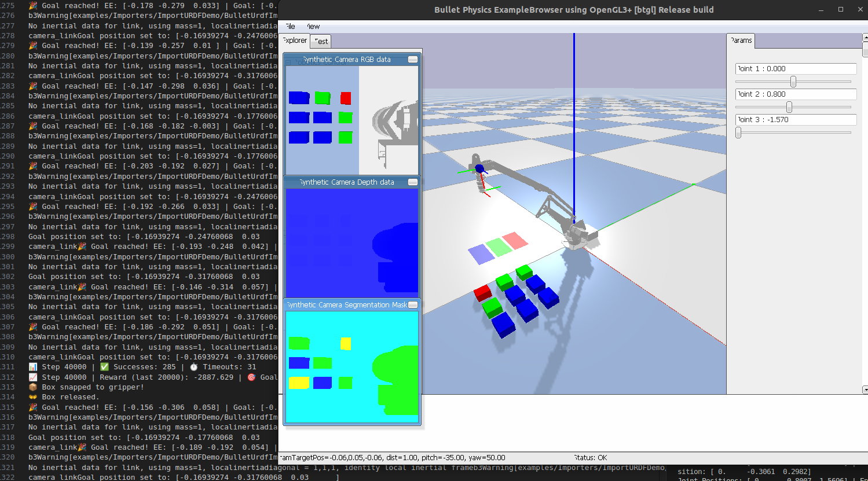Click the red target pad on the floor

click(515, 240)
